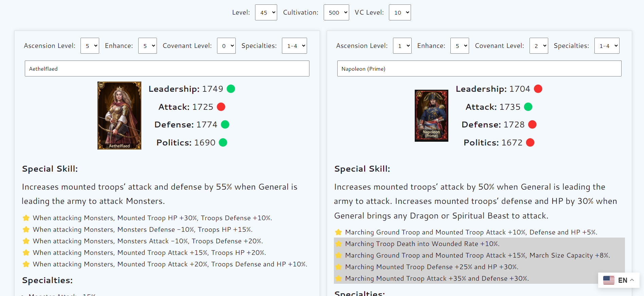Click Napoleon's Attack: 1735 value
Image resolution: width=644 pixels, height=296 pixels.
pos(493,107)
